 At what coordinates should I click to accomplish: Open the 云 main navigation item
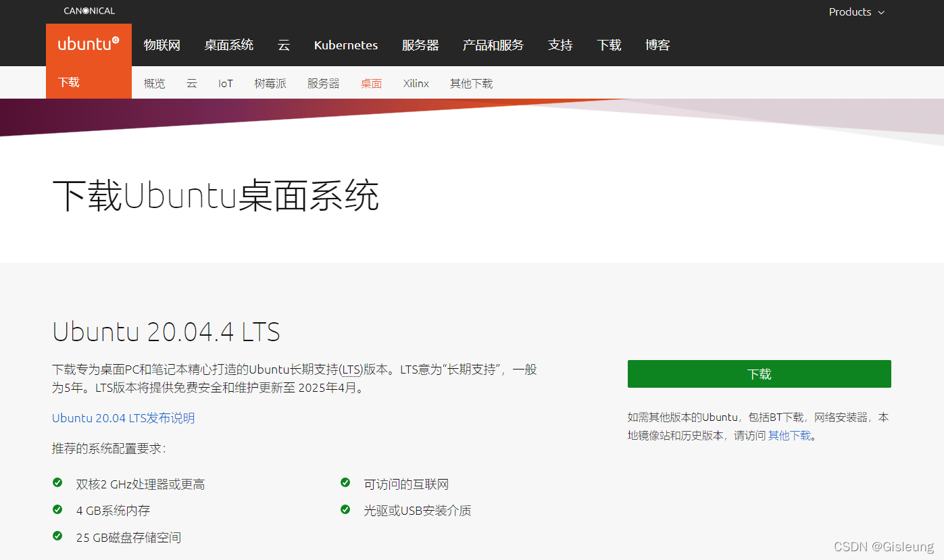pos(284,45)
